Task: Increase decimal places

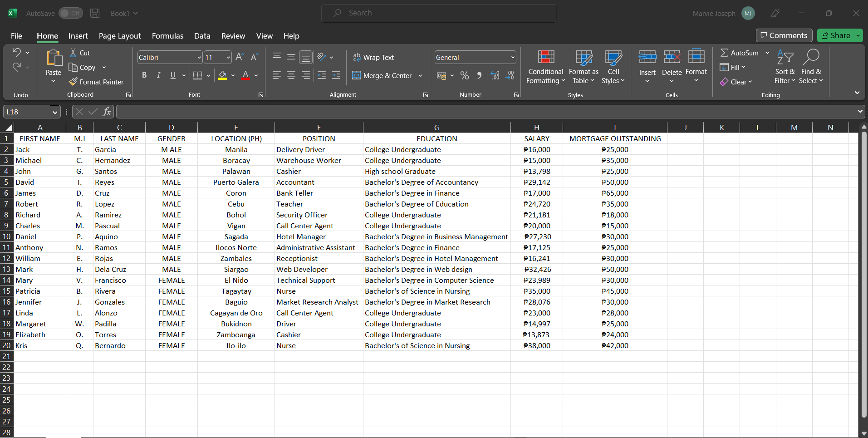Action: [495, 75]
